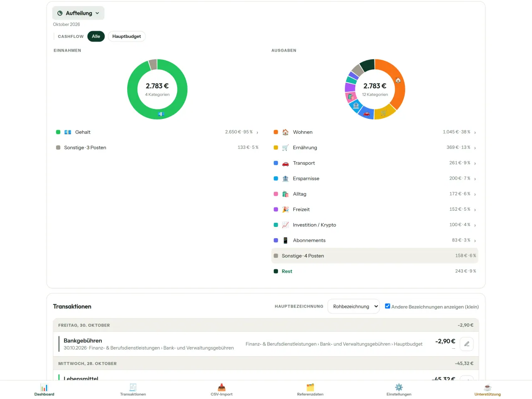Click the pencil edit icon for Bankgebühren
This screenshot has height=399, width=532.
(467, 344)
